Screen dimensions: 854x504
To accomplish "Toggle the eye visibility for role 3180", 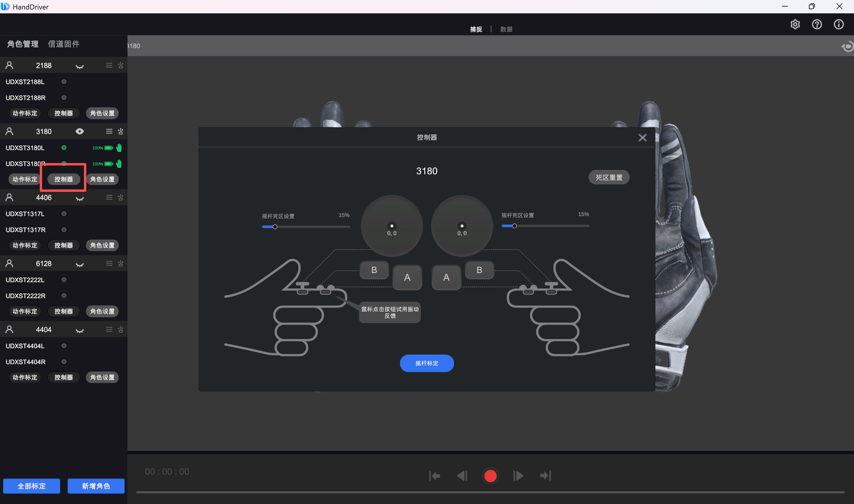I will (79, 131).
